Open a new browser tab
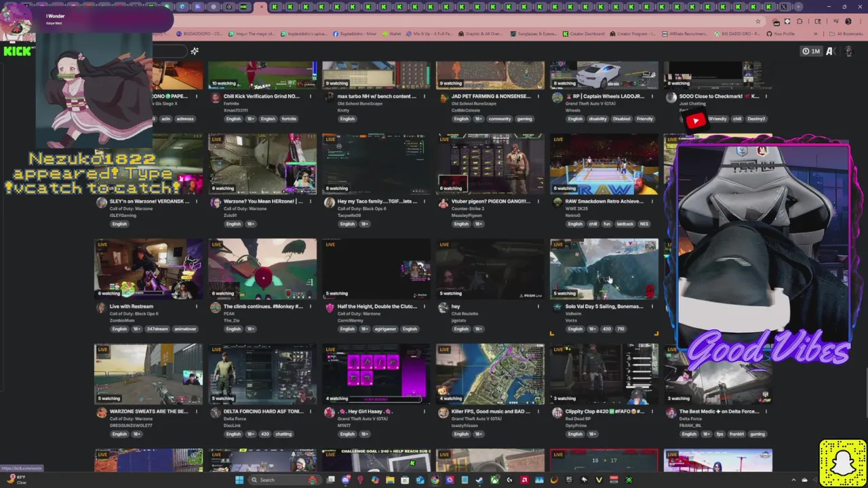Viewport: 868px width, 488px height. coord(798,7)
